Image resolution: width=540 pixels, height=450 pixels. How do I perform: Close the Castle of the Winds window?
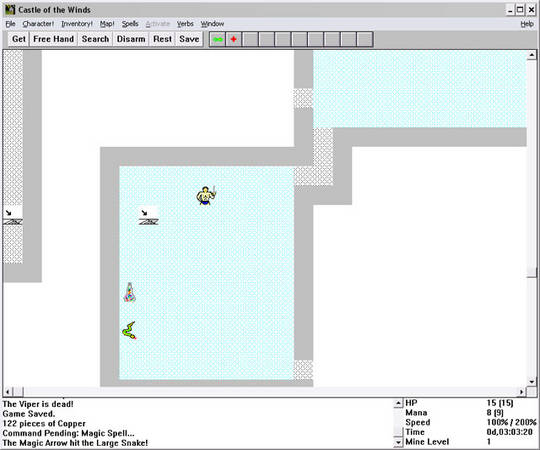pos(531,10)
